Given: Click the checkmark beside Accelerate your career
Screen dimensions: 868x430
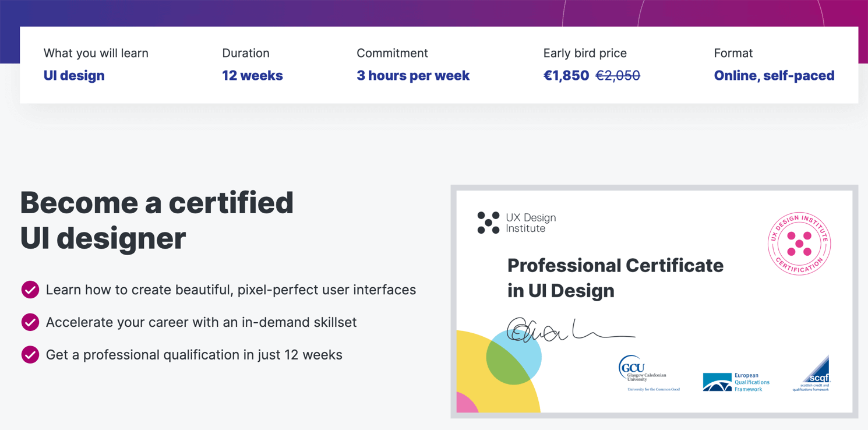Looking at the screenshot, I should tap(30, 322).
